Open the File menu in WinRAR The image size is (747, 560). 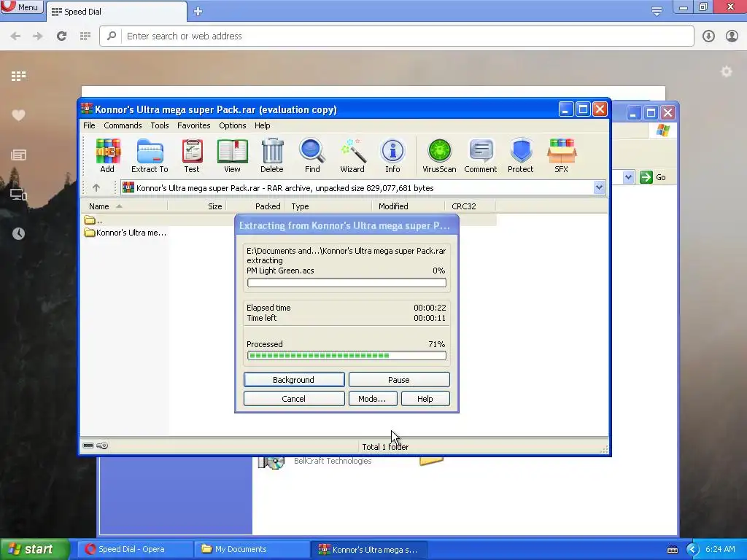pyautogui.click(x=89, y=125)
